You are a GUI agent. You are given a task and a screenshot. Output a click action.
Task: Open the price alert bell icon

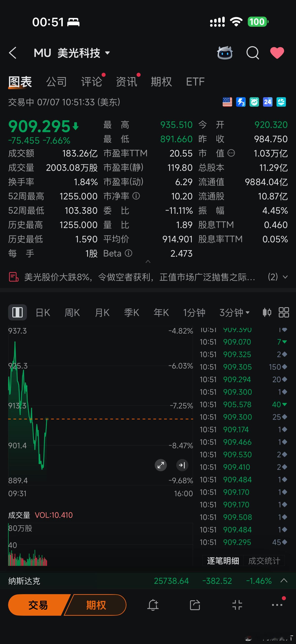[153, 605]
